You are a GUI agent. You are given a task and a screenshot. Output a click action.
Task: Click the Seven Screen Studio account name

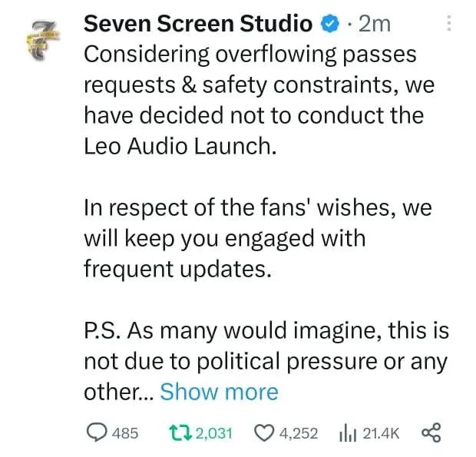198,24
